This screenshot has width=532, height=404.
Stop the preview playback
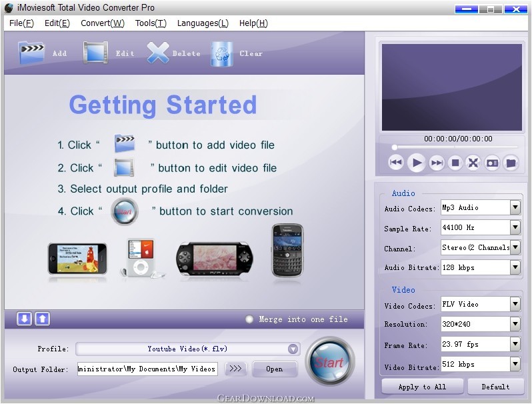pyautogui.click(x=455, y=163)
